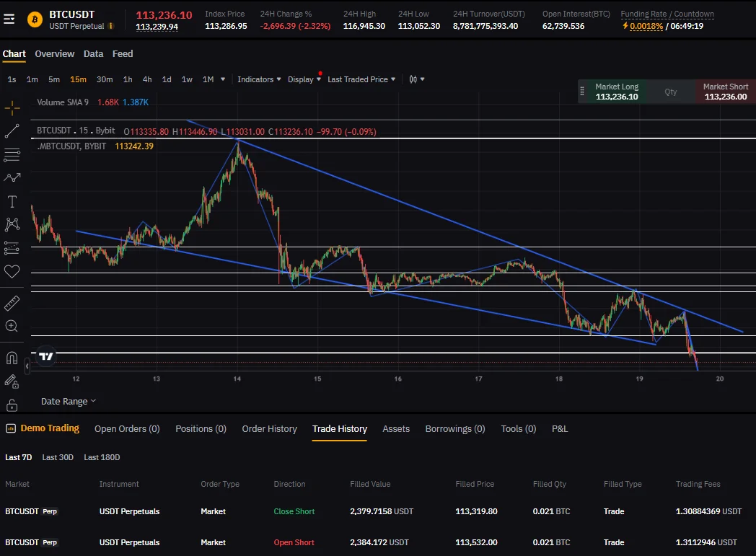This screenshot has width=756, height=556.
Task: Open the Borrowings (0) tab
Action: point(455,429)
